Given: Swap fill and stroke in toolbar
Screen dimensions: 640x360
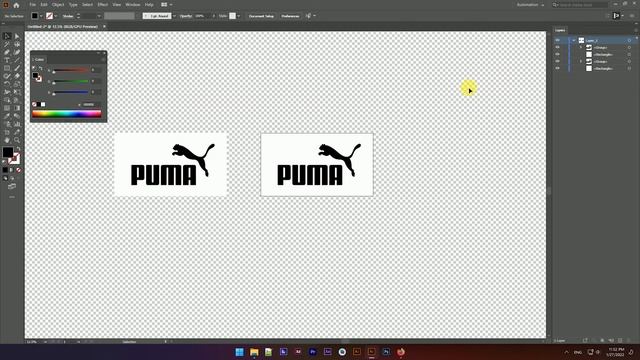Looking at the screenshot, I should (18, 149).
